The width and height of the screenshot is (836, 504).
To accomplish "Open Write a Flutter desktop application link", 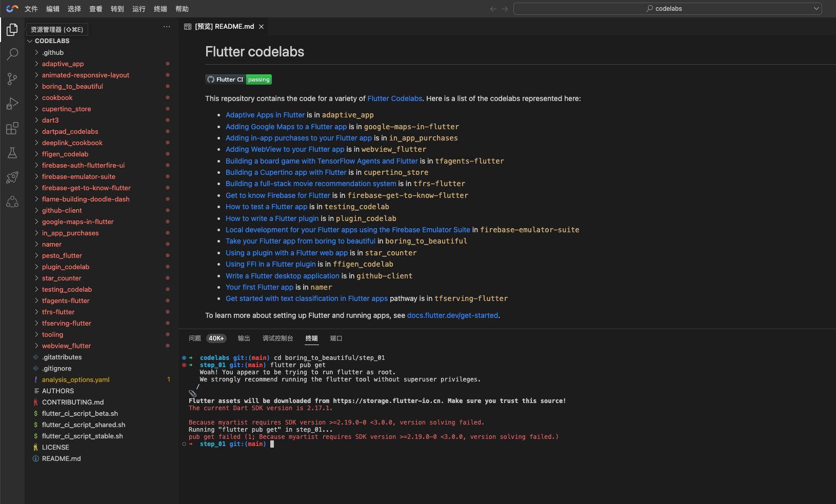I will coord(283,276).
